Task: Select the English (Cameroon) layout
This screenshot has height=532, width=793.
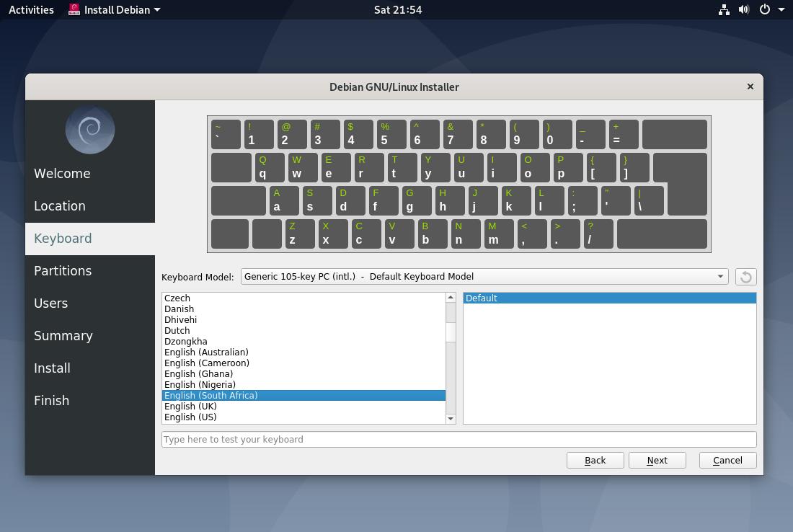Action: 304,363
